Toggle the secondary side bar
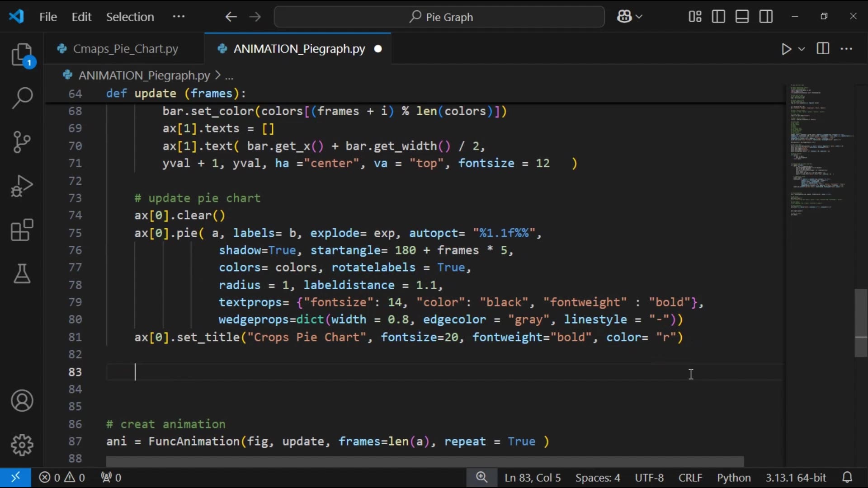Viewport: 868px width, 488px height. [x=766, y=16]
